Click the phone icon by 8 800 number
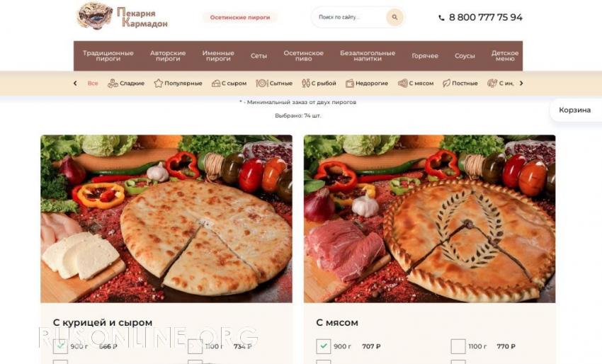This screenshot has width=602, height=364. (441, 18)
